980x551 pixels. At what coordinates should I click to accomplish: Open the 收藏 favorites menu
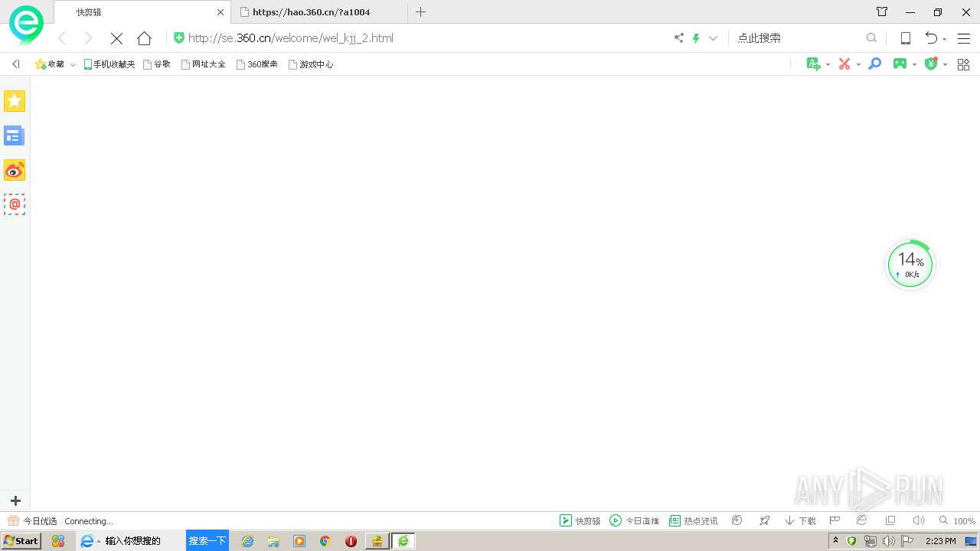(x=50, y=64)
